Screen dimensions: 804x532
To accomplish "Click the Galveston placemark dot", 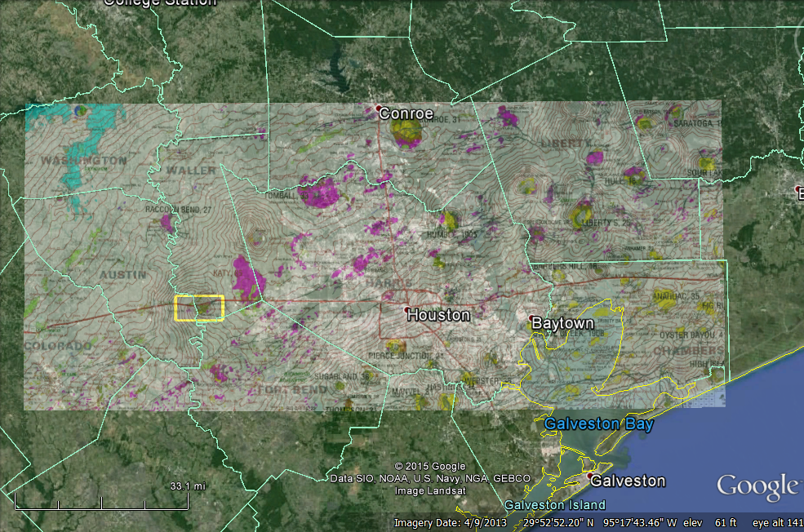I will coord(589,477).
